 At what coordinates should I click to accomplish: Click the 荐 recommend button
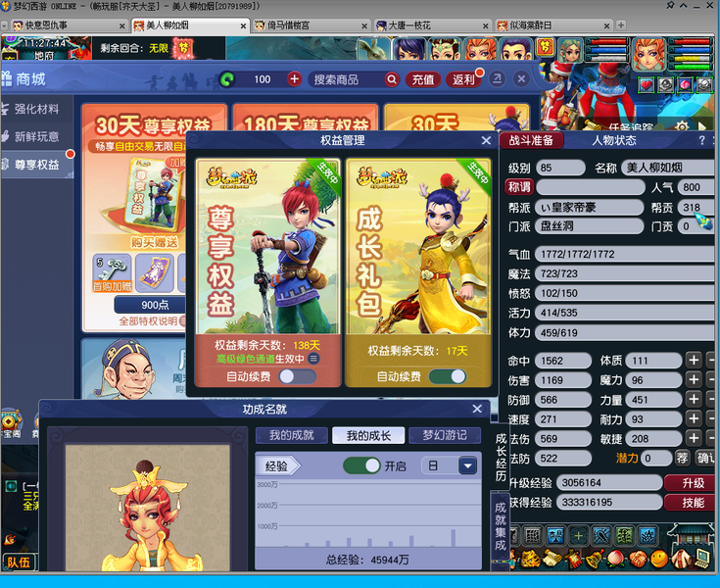(682, 458)
